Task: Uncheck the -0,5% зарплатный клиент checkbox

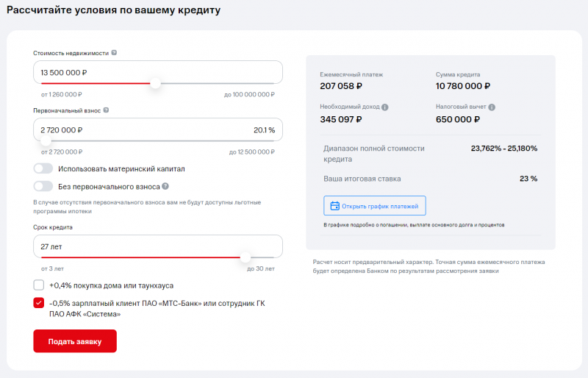Action: (x=39, y=303)
